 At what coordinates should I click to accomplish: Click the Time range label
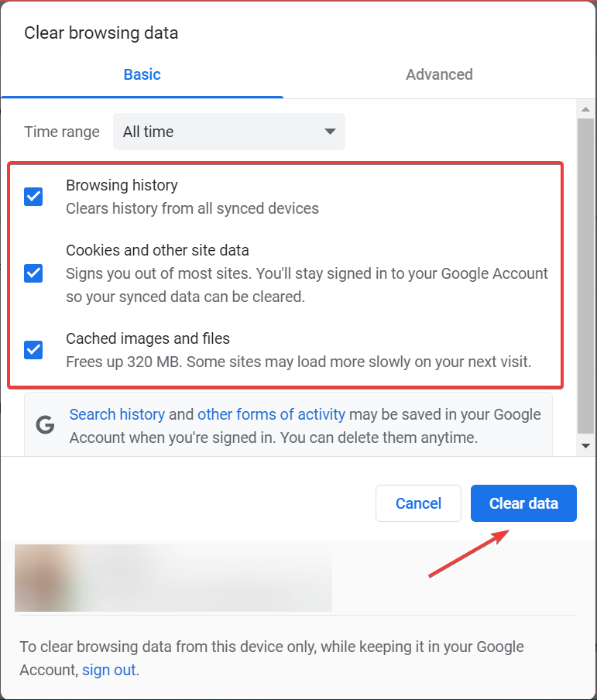[62, 132]
